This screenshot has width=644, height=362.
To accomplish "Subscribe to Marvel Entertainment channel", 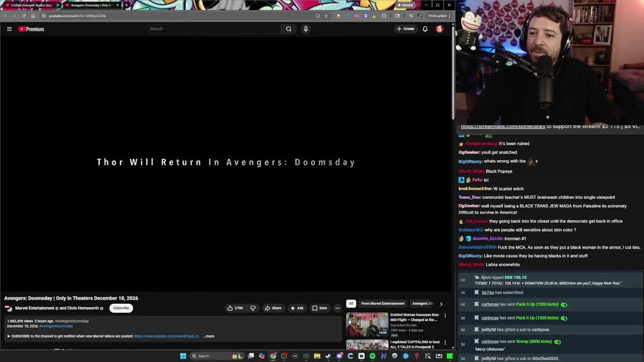I will coord(121,308).
